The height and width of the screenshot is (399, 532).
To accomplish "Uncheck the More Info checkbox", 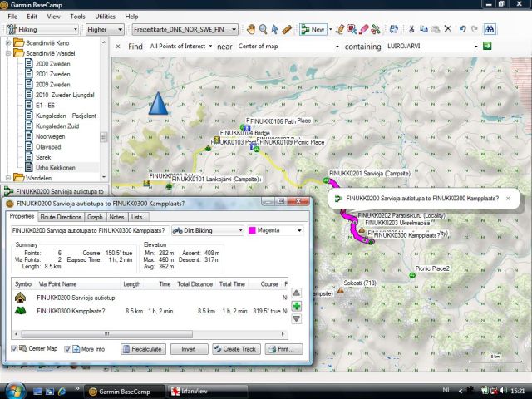I will [68, 349].
